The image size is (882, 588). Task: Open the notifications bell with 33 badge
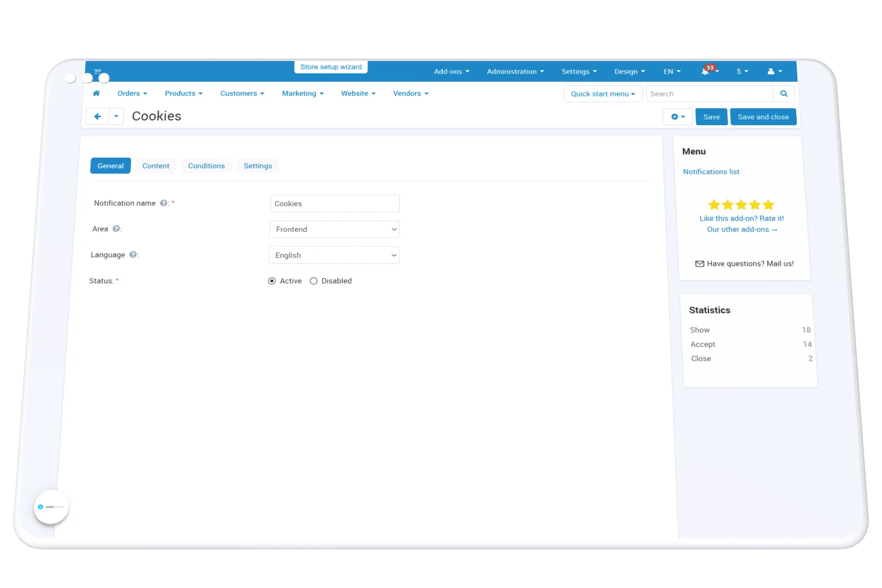click(706, 72)
